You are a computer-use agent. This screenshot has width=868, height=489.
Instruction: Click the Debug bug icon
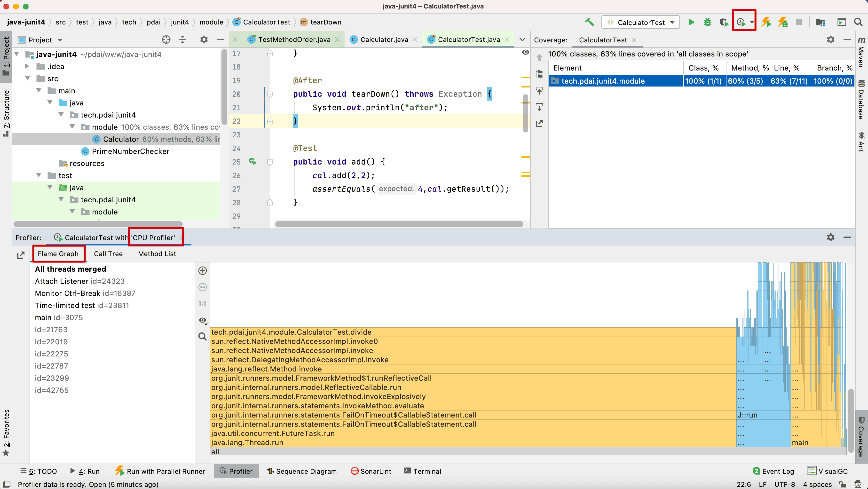coord(707,22)
